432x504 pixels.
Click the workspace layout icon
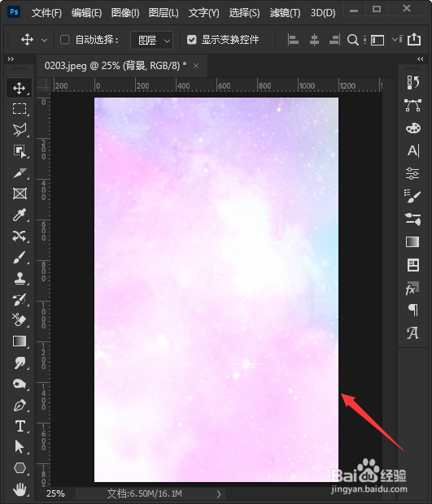[377, 40]
